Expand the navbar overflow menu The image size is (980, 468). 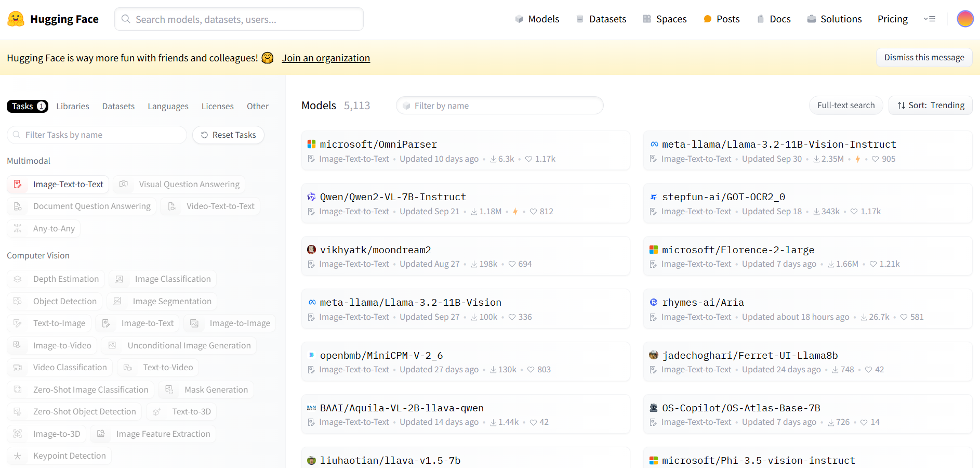pyautogui.click(x=930, y=19)
